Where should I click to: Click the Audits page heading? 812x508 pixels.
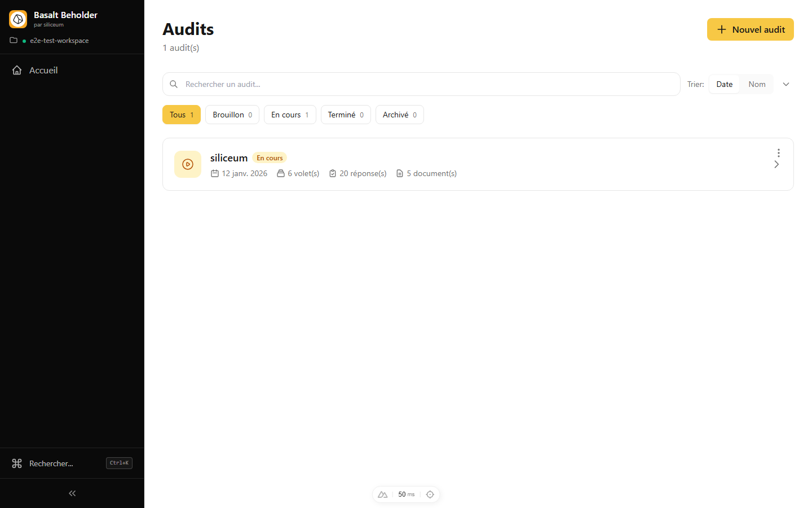click(188, 29)
